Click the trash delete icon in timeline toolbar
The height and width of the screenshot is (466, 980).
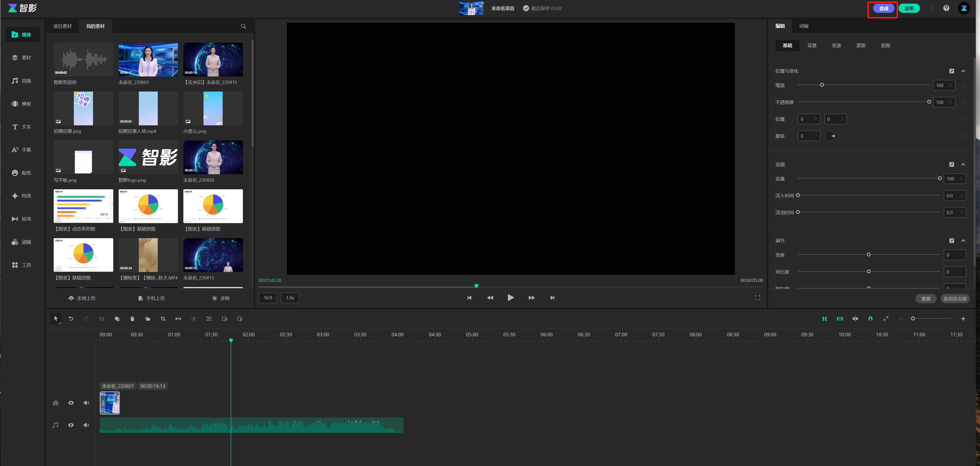[x=132, y=319]
